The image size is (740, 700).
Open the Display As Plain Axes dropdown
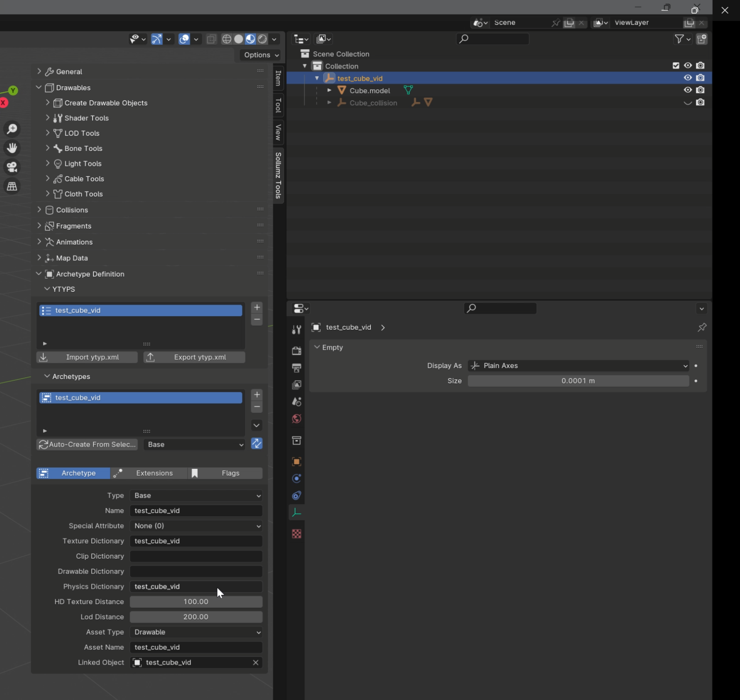pos(578,366)
